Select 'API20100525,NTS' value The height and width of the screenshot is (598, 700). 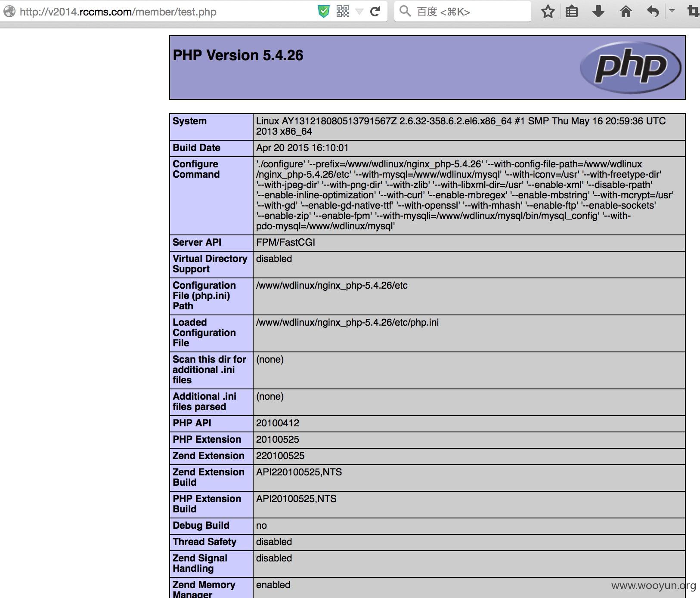pos(297,499)
